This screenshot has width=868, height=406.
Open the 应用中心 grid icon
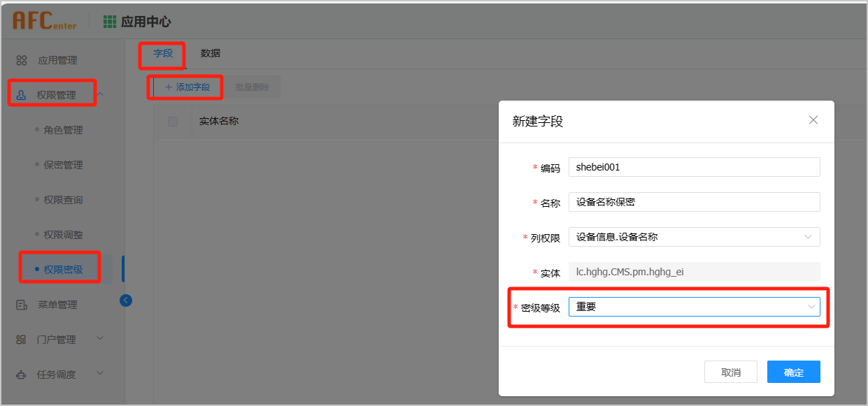(110, 22)
